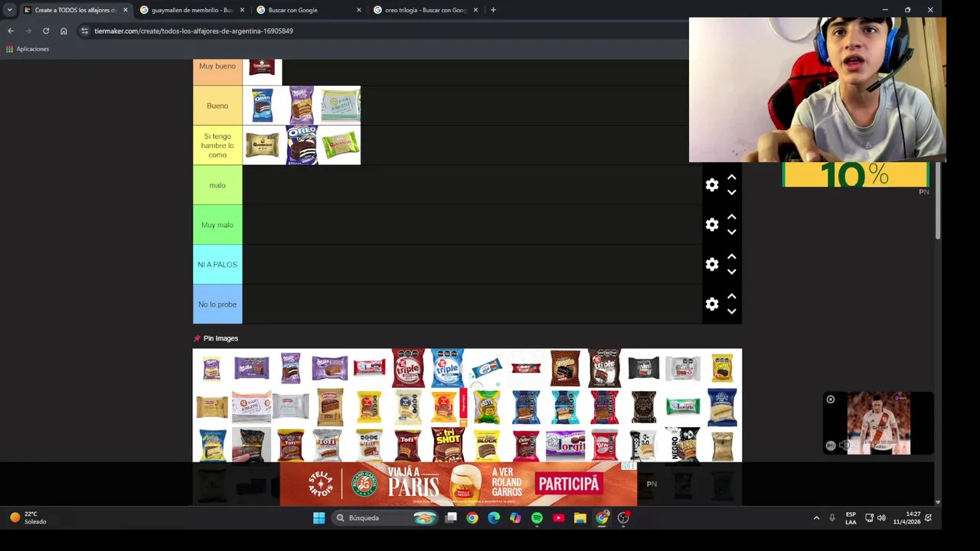Viewport: 980px width, 551px height.
Task: Select the blue No lo probe label
Action: [x=217, y=305]
